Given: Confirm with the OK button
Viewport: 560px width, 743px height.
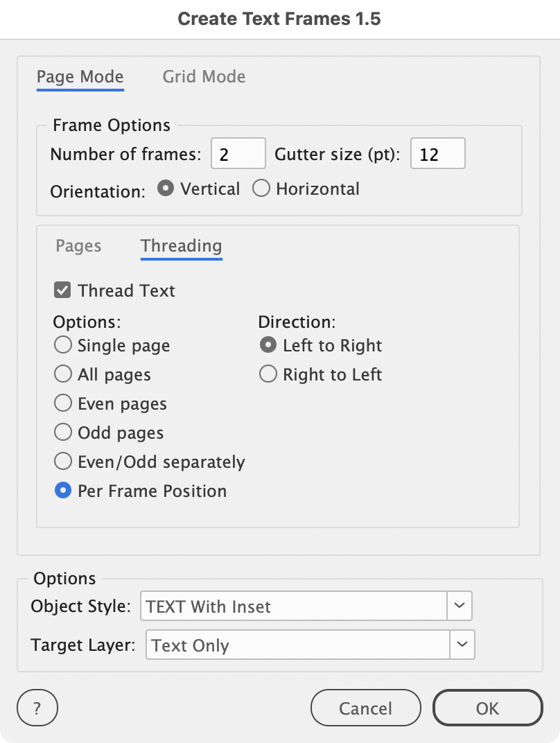Looking at the screenshot, I should (x=487, y=708).
